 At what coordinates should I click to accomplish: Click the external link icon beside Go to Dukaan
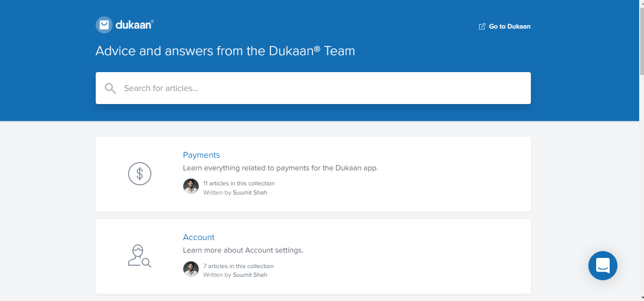tap(482, 27)
